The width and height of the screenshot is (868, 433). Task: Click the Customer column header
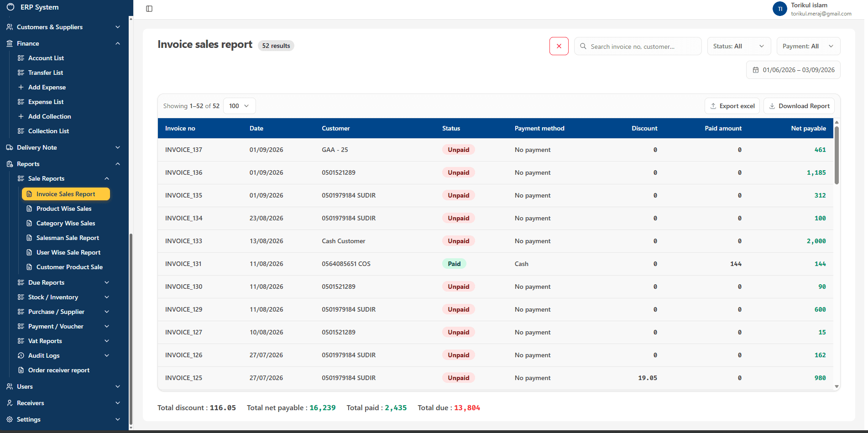click(x=335, y=128)
